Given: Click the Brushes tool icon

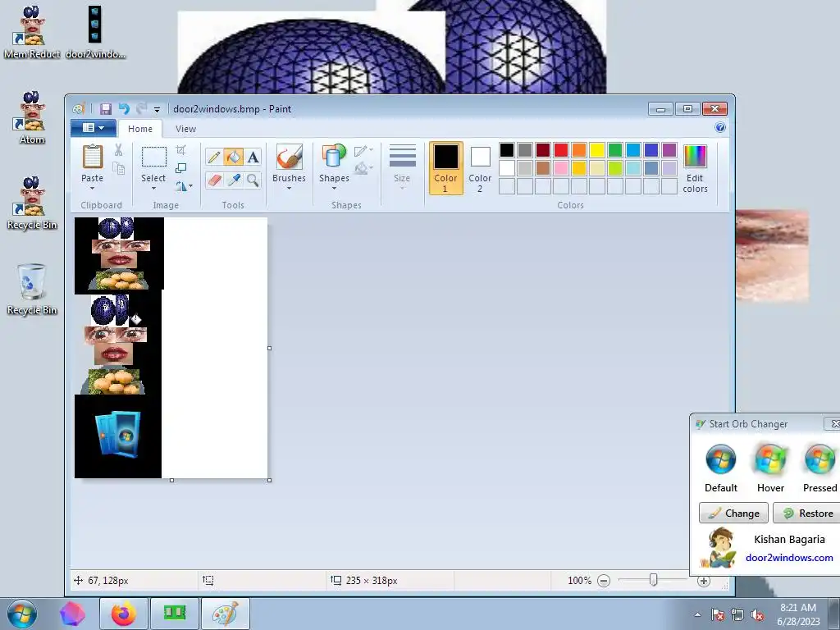Looking at the screenshot, I should [x=290, y=157].
